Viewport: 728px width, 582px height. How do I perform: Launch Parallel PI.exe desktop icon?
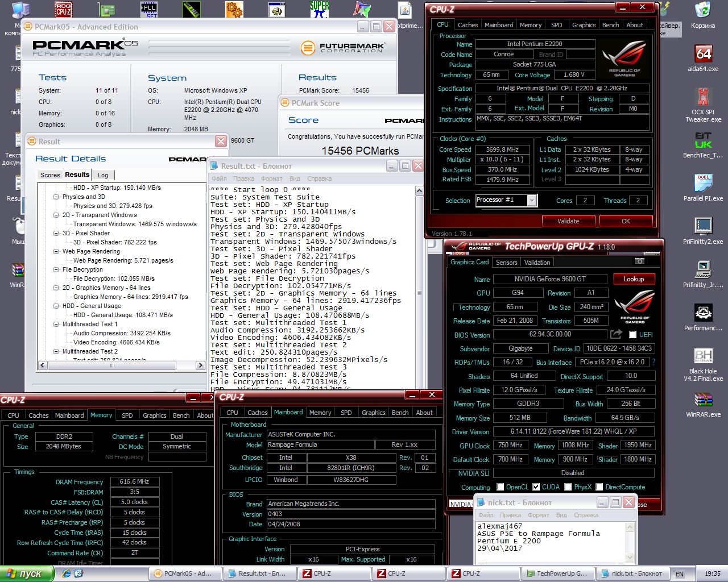pyautogui.click(x=703, y=183)
